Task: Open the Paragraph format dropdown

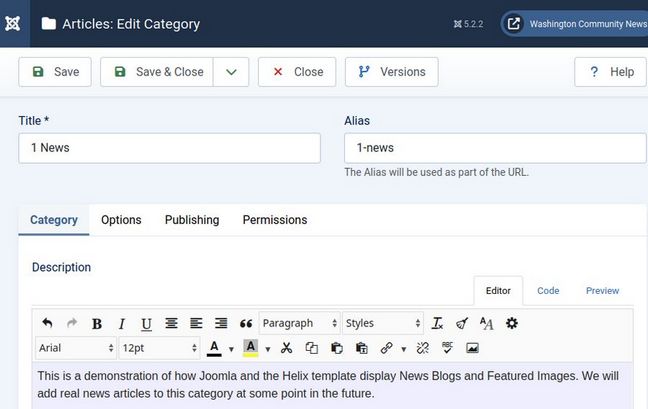Action: pos(299,323)
